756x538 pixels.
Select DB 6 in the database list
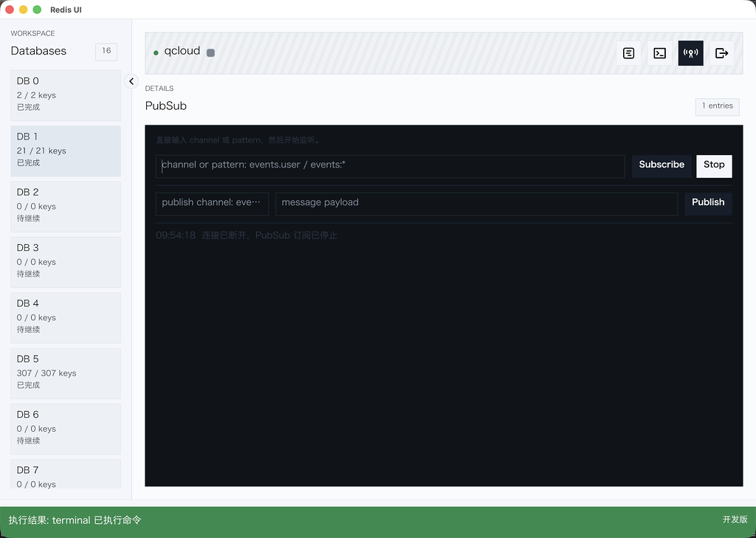click(x=66, y=428)
